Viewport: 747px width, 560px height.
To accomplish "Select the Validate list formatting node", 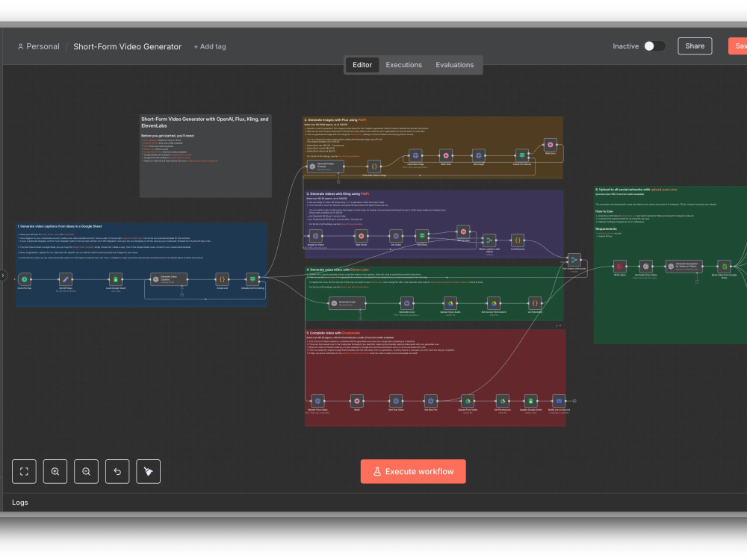I will pos(252,279).
